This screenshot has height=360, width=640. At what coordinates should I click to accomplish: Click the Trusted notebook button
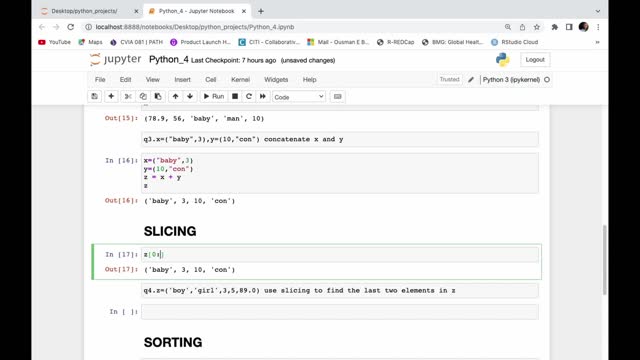pyautogui.click(x=449, y=80)
